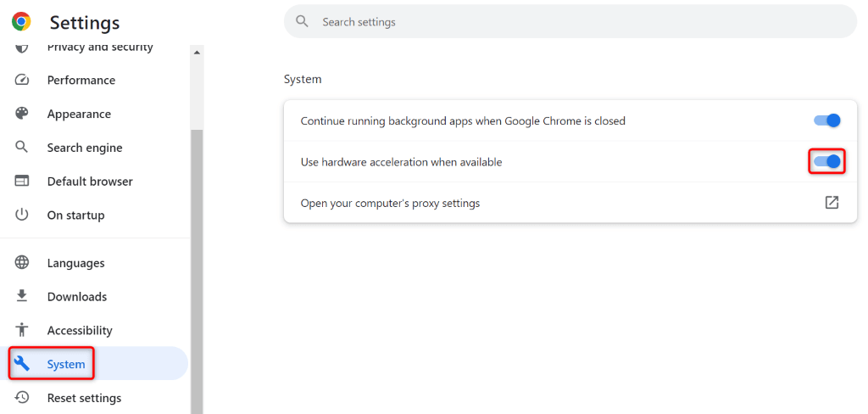Click the Reset settings history icon
Viewport: 868px width, 414px height.
click(22, 398)
